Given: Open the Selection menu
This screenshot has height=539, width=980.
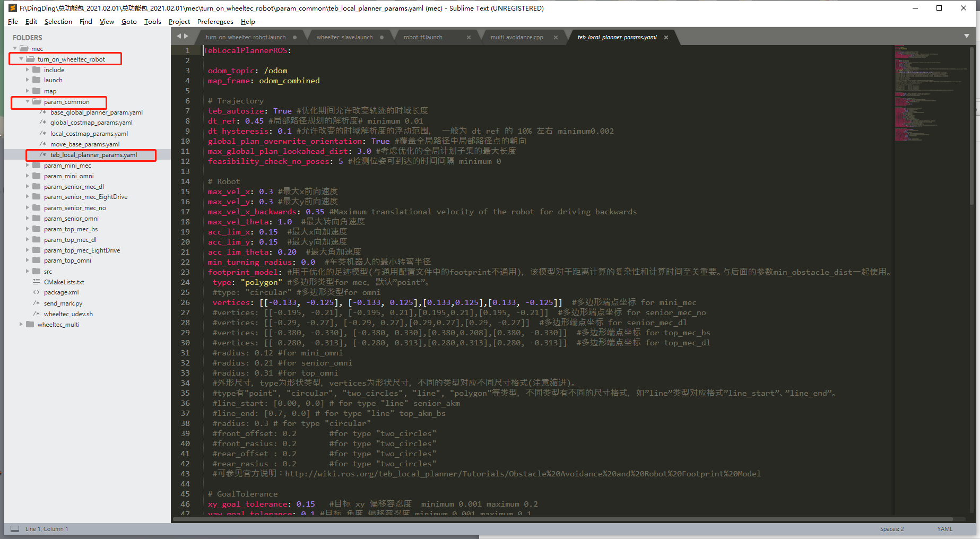Looking at the screenshot, I should coord(58,22).
